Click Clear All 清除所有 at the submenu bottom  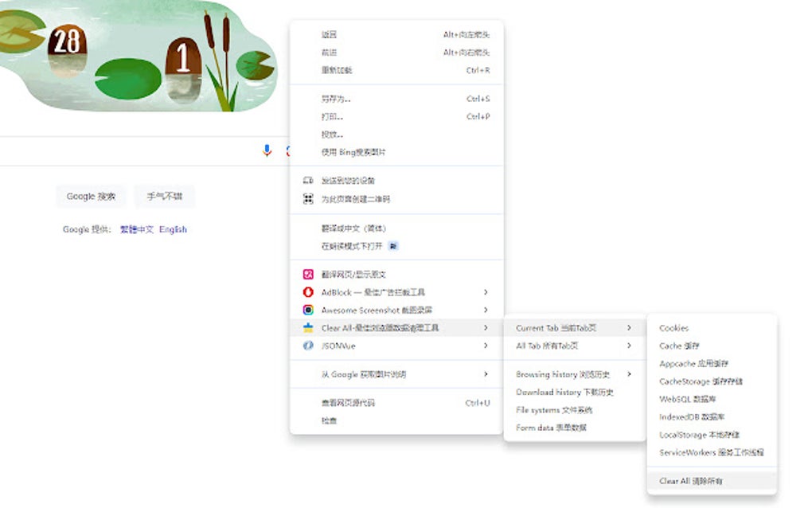coord(712,481)
